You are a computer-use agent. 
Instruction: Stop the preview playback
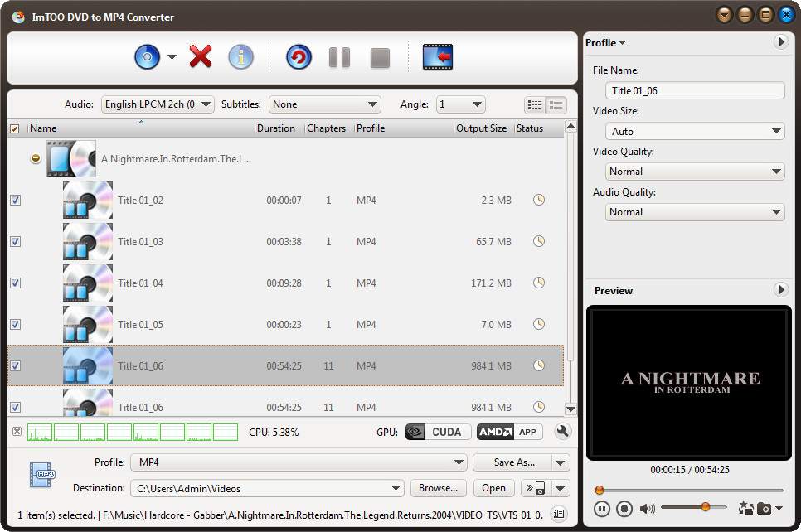tap(624, 509)
